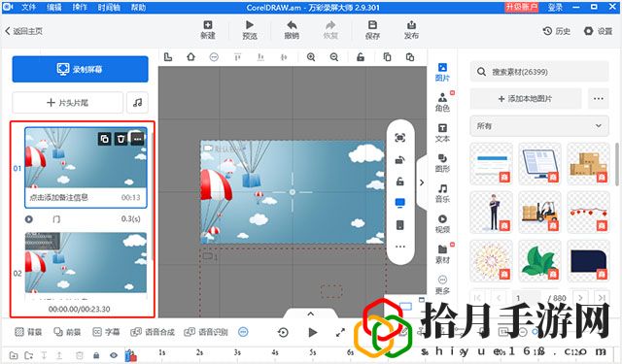This screenshot has height=364, width=622.
Task: Click the 前景 foreground icon
Action: 67,332
